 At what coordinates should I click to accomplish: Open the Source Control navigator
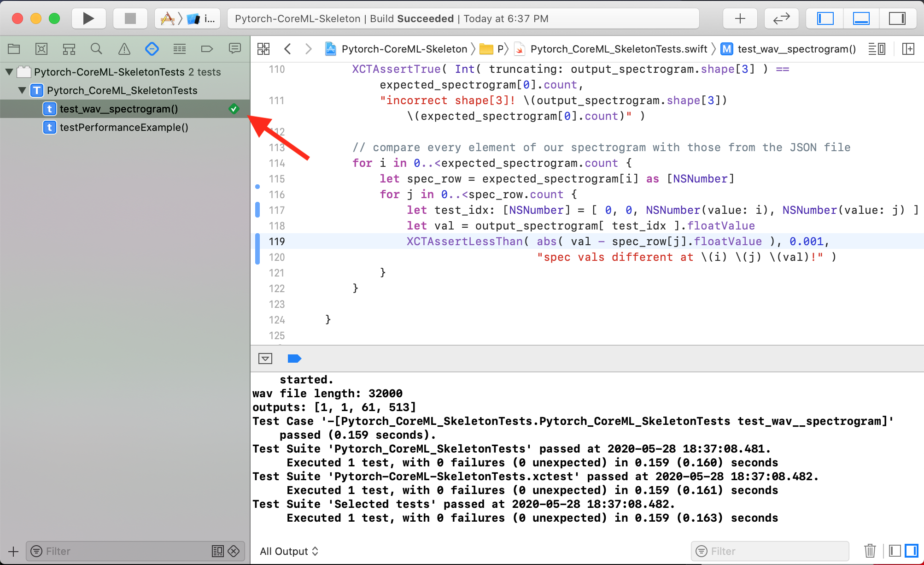pyautogui.click(x=41, y=49)
